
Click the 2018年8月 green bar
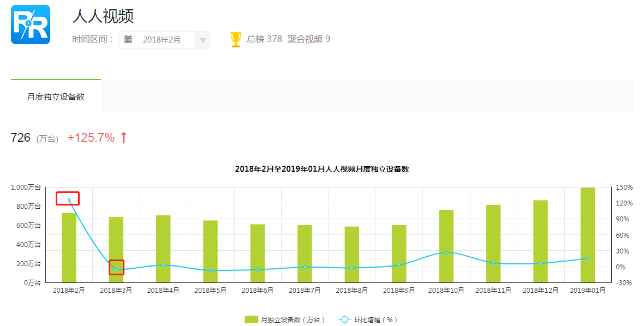tap(351, 254)
